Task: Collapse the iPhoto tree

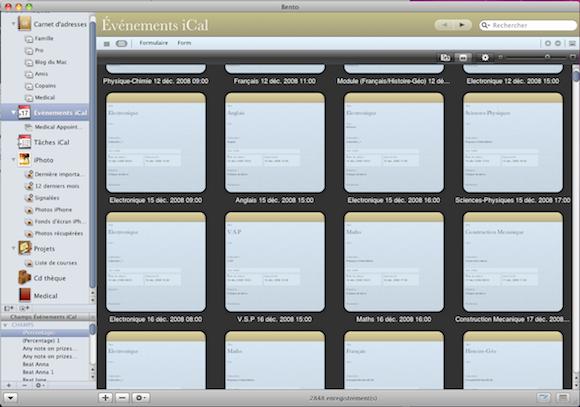Action: pos(13,159)
